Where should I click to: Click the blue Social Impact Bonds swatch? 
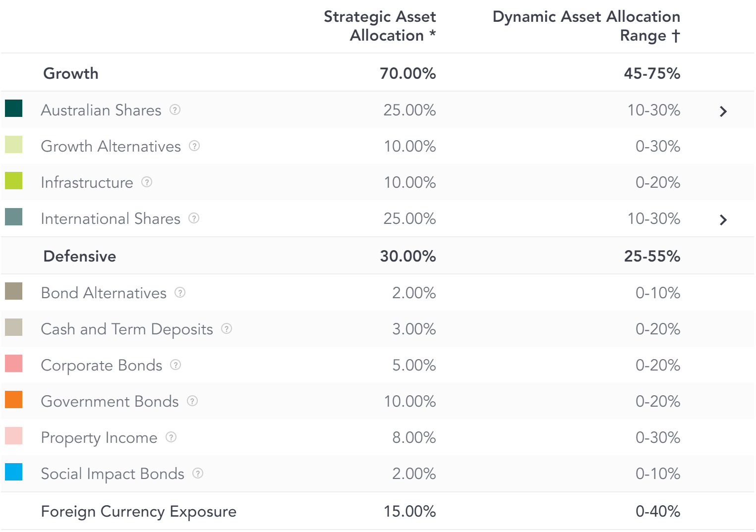click(14, 472)
